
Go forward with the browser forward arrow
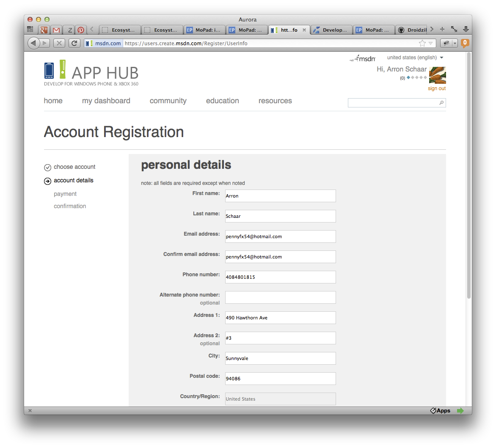pos(45,43)
